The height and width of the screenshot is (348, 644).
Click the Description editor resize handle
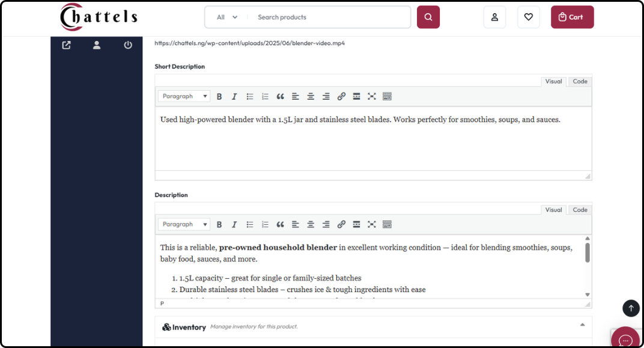pyautogui.click(x=588, y=304)
